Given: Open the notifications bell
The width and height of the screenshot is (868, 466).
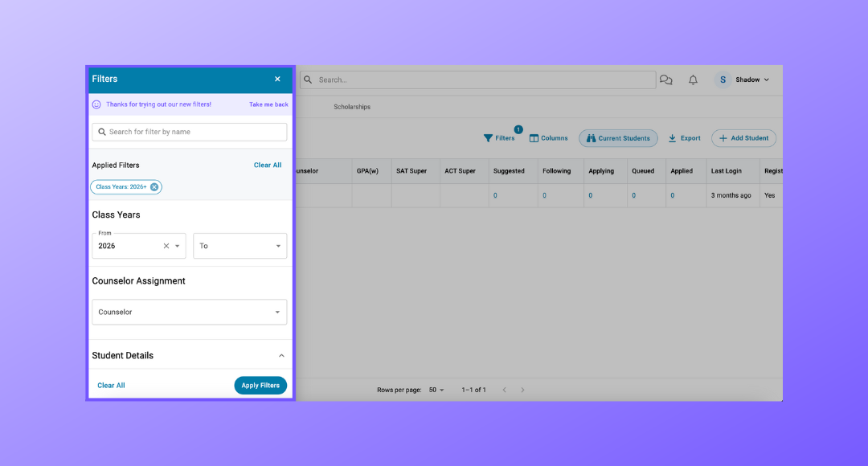Looking at the screenshot, I should click(693, 80).
